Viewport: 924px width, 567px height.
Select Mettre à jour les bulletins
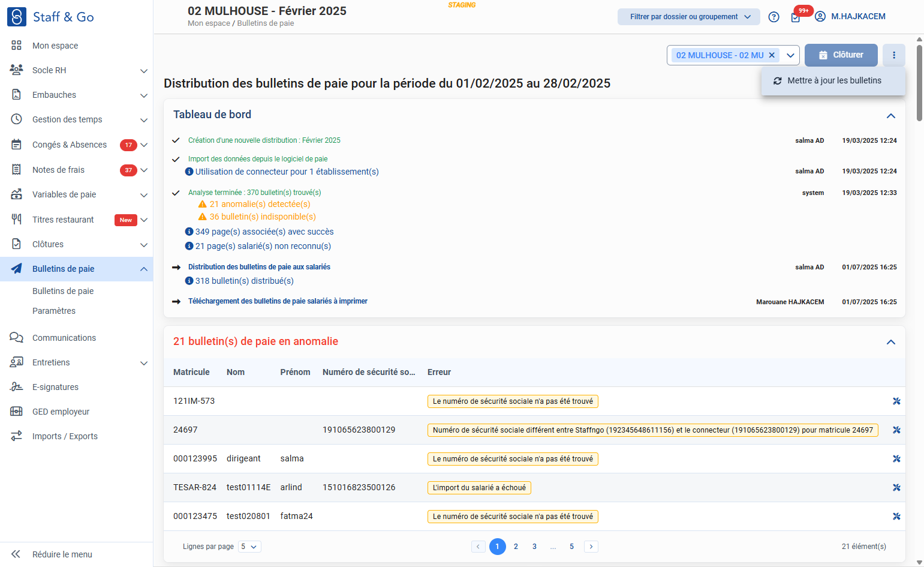click(x=833, y=81)
